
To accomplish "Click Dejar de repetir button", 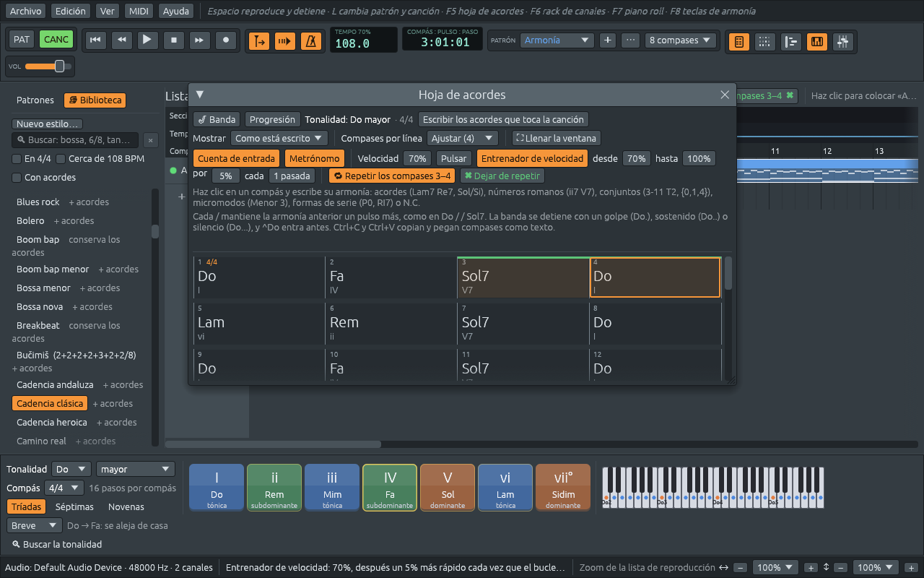I will pyautogui.click(x=502, y=176).
